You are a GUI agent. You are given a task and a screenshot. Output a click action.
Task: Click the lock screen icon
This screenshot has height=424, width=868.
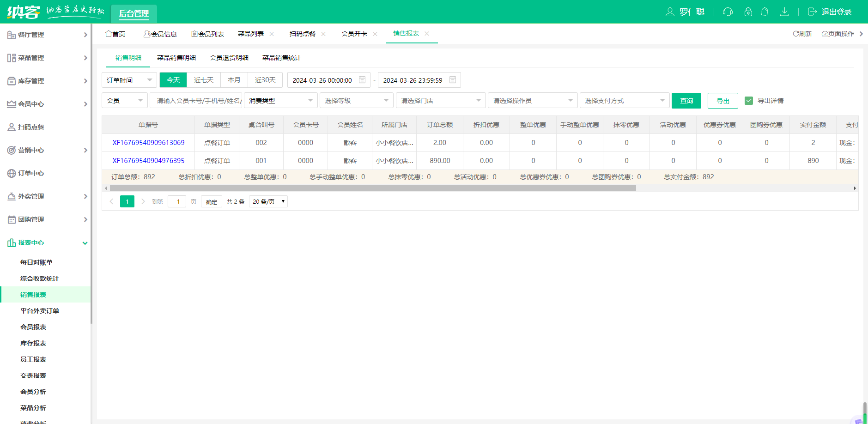(748, 12)
